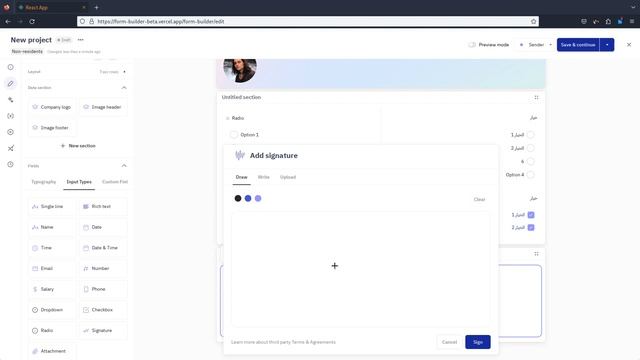Collapse the Fields panel
640x360 pixels.
[x=124, y=166]
